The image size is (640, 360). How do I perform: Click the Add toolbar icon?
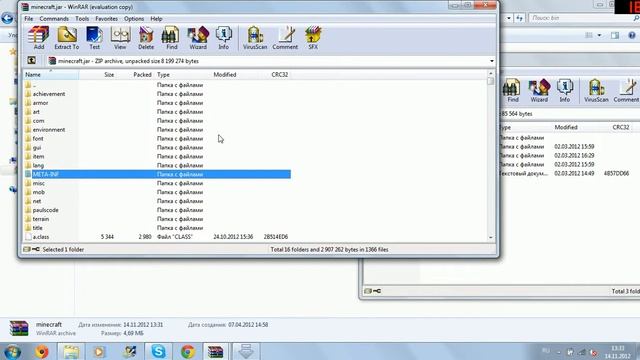[x=39, y=38]
